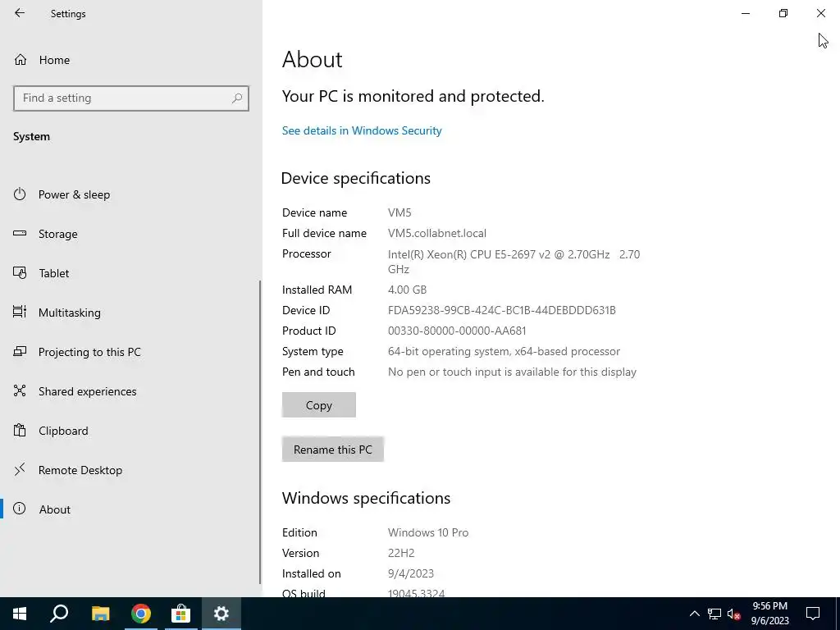Select device name value VM5
The image size is (840, 630).
coord(399,212)
